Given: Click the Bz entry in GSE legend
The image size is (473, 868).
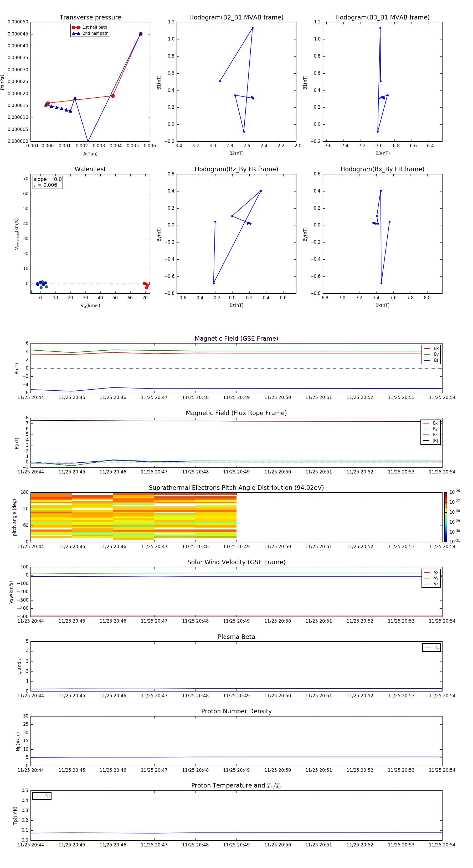Looking at the screenshot, I should [431, 360].
